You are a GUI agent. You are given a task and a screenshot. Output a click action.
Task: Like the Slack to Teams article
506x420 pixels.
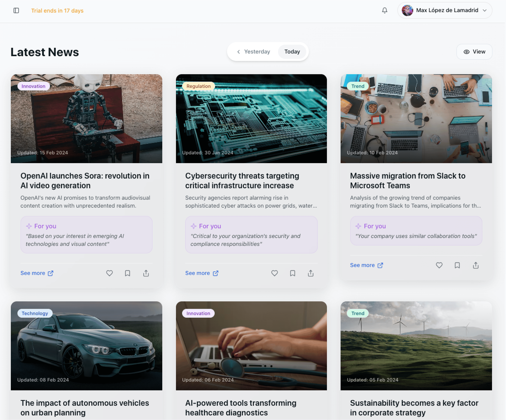point(439,265)
